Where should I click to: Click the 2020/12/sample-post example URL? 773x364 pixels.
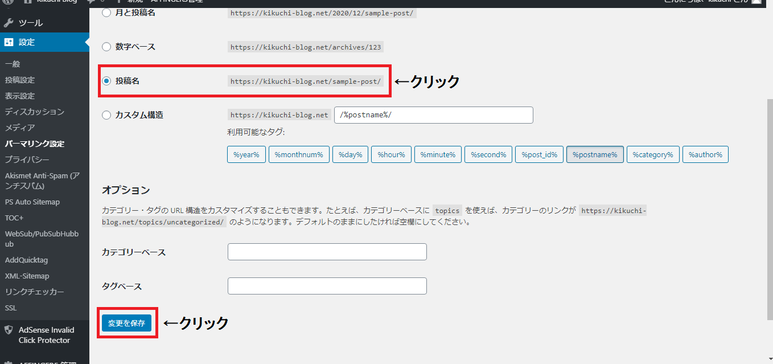click(323, 13)
